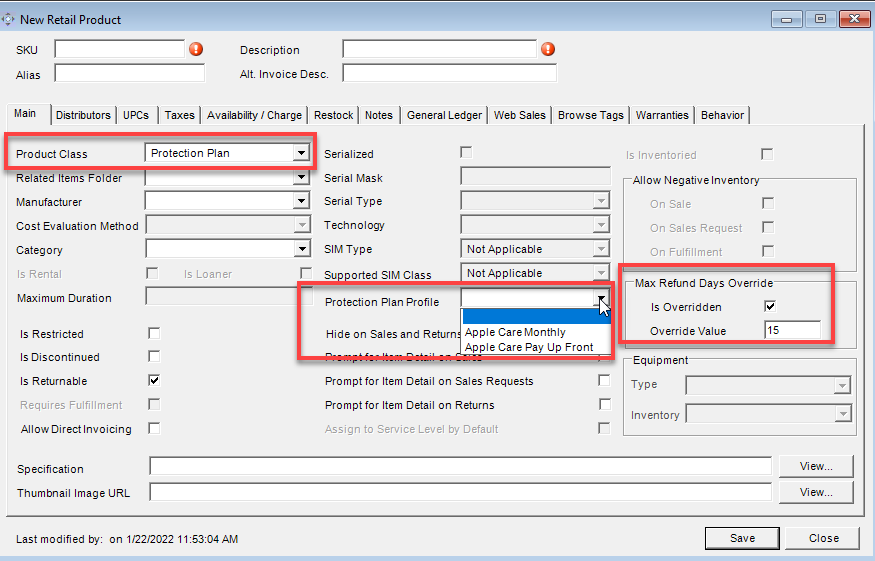Open the Manufacturer dropdown
The height and width of the screenshot is (561, 875).
click(301, 201)
